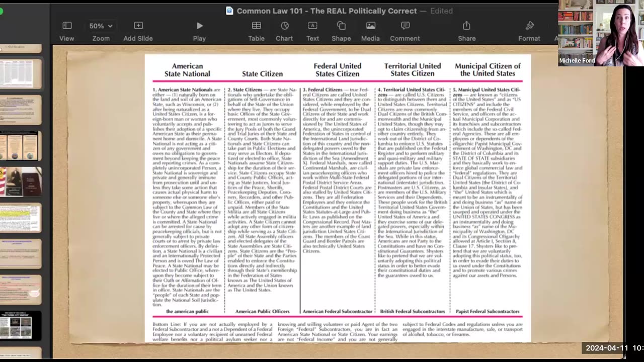
Task: Click the Add Slide plus icon
Action: coord(138,26)
